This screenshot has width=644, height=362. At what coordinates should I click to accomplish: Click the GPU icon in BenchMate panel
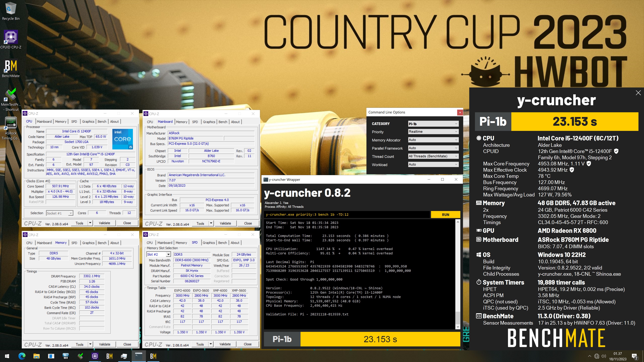coord(478,230)
